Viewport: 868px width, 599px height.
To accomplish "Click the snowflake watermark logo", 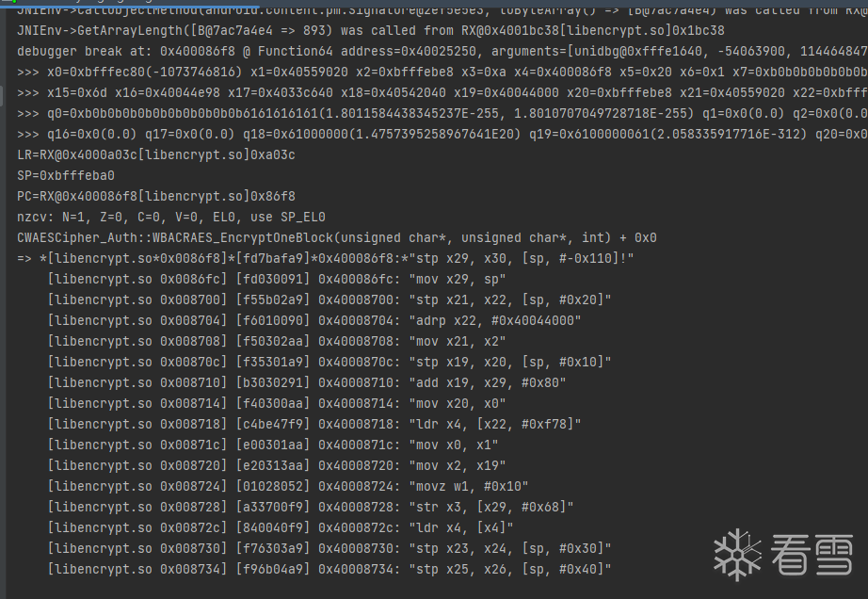I will click(737, 553).
